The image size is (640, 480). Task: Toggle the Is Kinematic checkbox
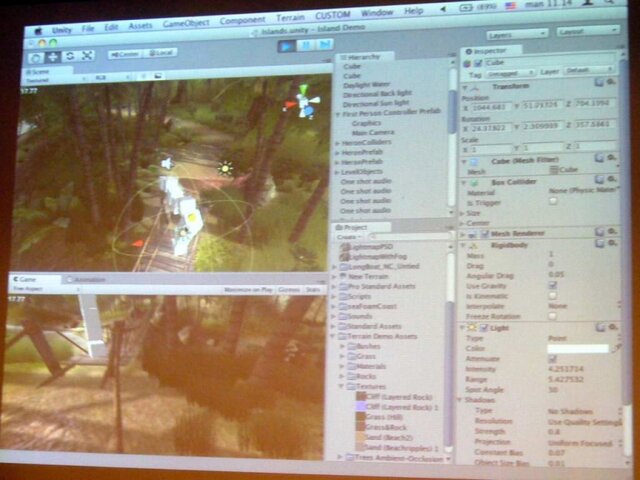tap(553, 296)
